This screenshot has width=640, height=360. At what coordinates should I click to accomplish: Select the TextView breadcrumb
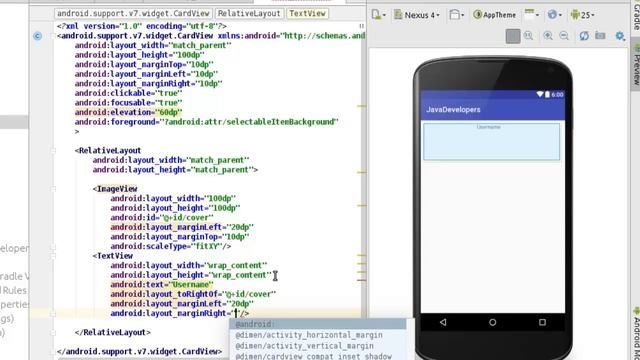[307, 13]
